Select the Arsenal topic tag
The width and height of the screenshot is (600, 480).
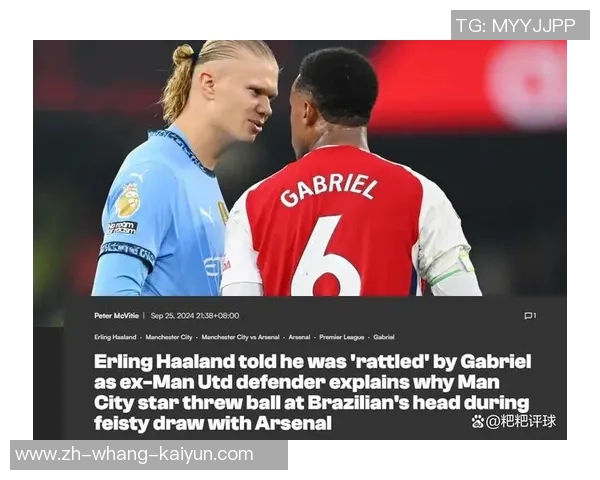[x=299, y=337]
